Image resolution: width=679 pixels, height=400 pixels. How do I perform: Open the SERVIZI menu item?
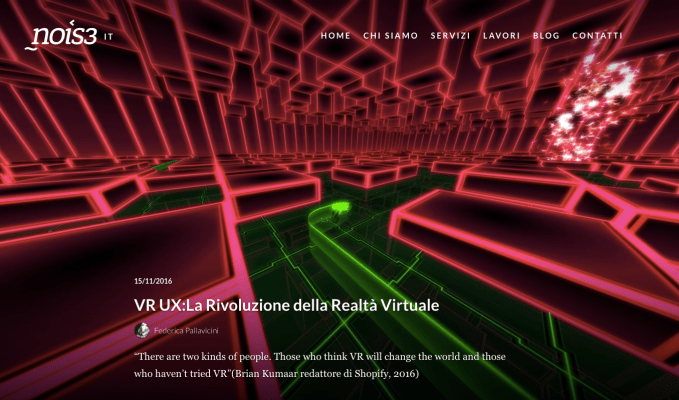point(450,36)
